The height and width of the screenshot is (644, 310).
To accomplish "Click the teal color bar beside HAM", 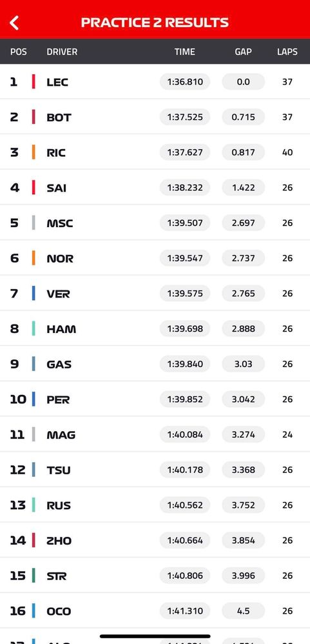I will coord(34,328).
